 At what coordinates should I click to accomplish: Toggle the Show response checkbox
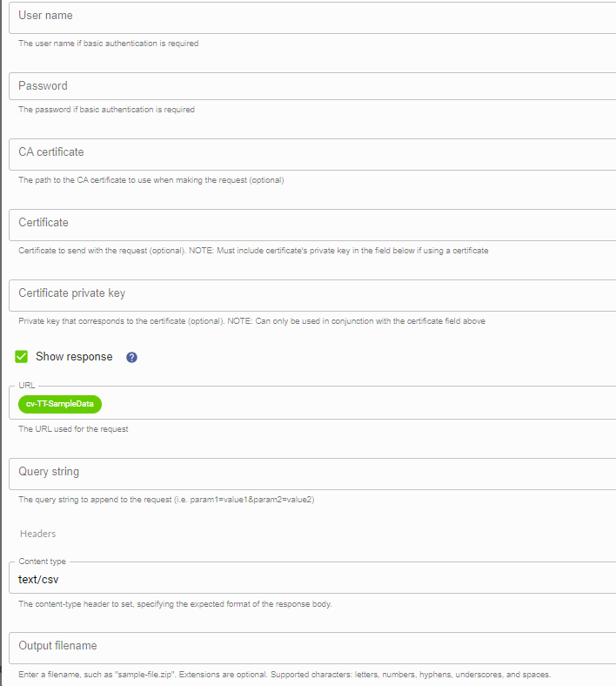(22, 357)
